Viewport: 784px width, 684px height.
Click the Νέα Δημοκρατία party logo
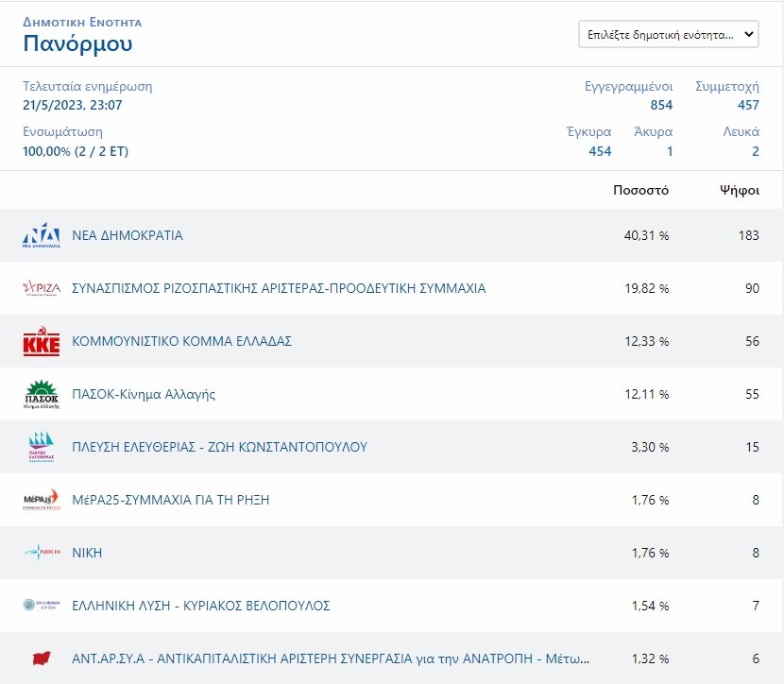tap(42, 236)
